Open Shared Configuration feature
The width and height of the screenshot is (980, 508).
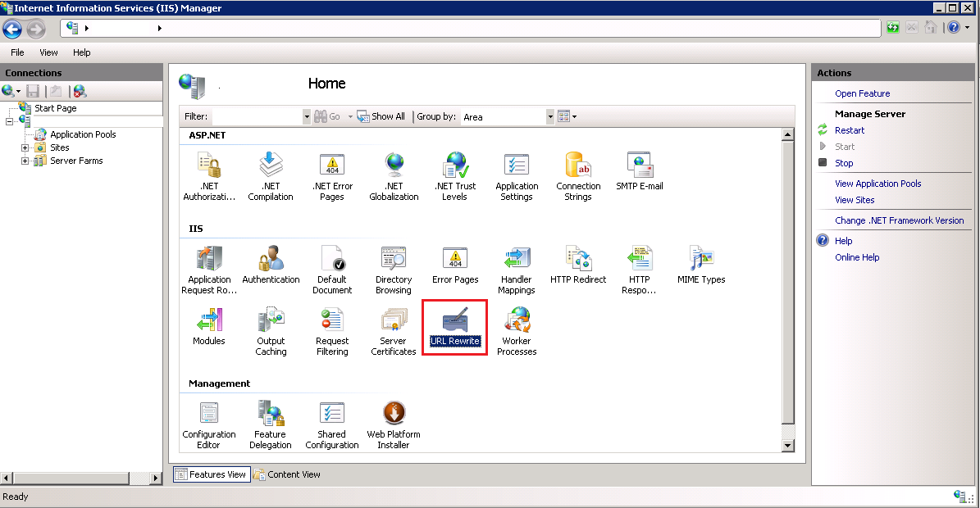(x=332, y=425)
